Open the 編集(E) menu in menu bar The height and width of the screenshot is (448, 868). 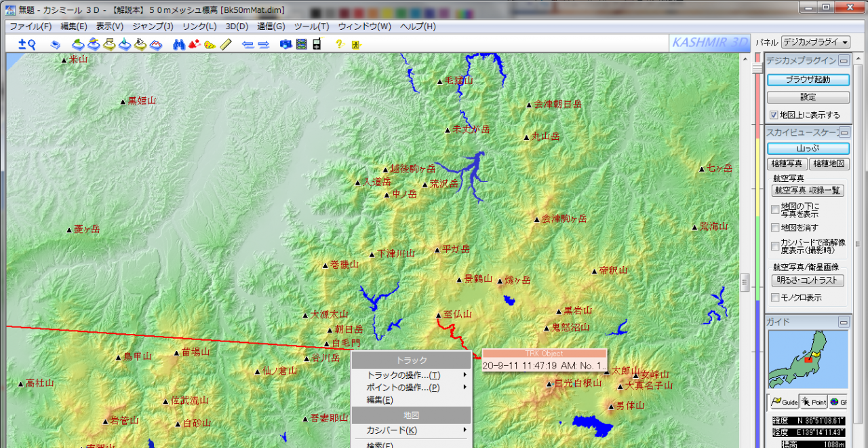tap(74, 26)
